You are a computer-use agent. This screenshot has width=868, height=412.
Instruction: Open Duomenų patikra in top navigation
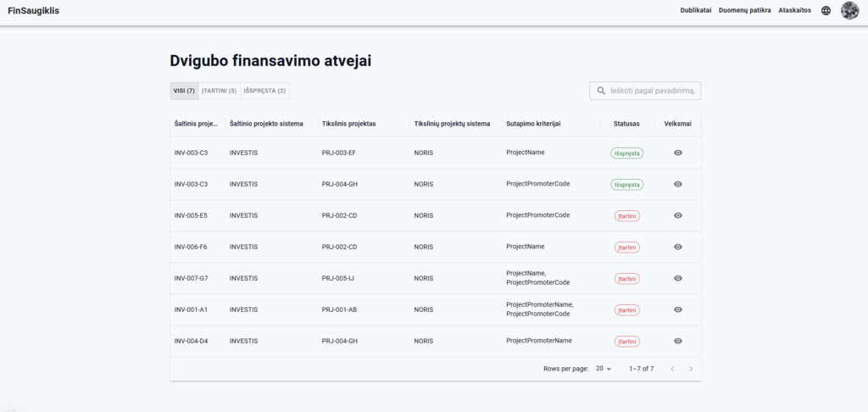(744, 10)
